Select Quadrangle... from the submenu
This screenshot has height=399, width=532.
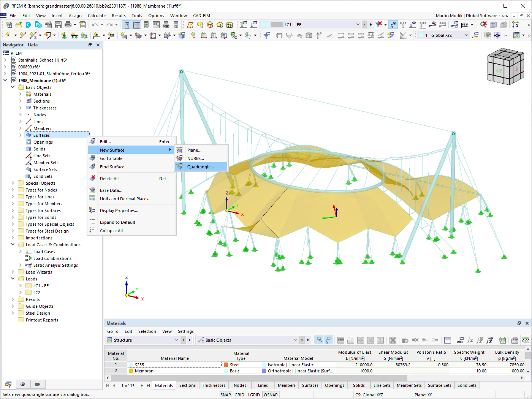[201, 167]
